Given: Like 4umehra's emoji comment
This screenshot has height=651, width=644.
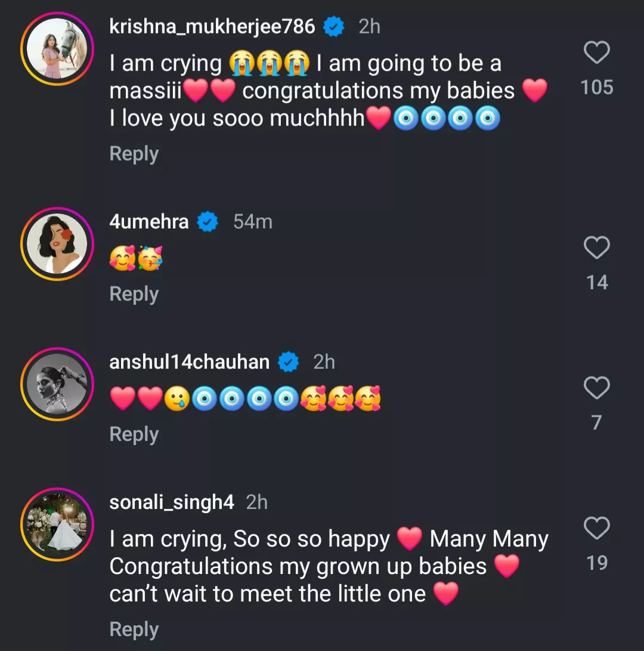Looking at the screenshot, I should point(596,248).
